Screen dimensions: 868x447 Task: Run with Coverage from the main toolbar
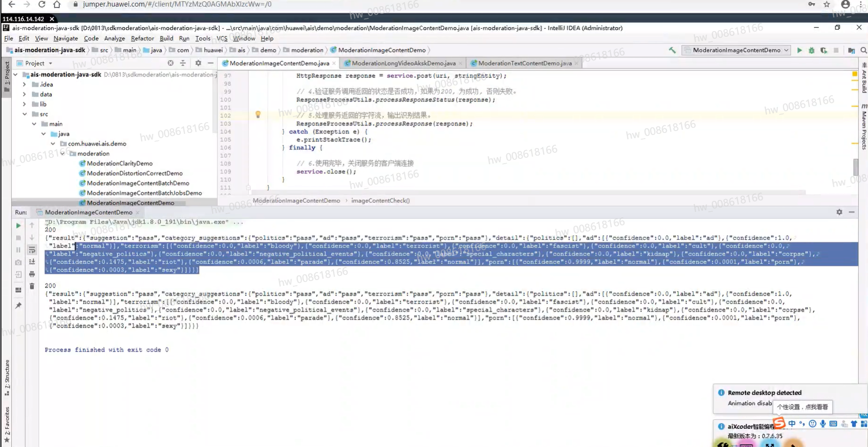[x=824, y=50]
